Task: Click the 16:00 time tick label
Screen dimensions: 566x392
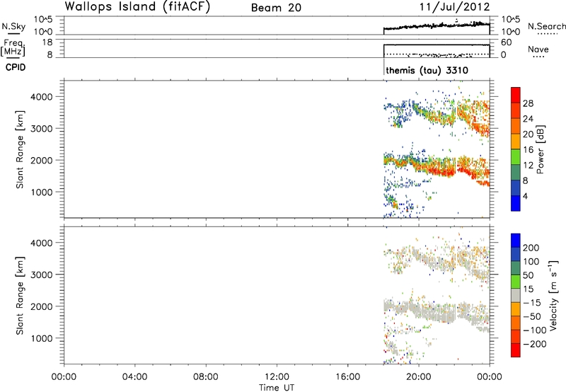Action: pos(348,377)
